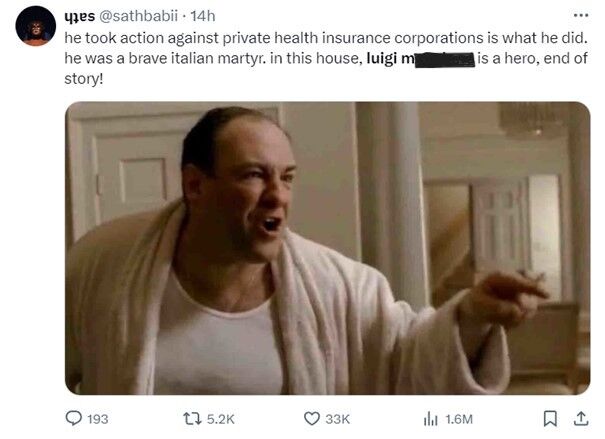Click the black redaction bar in the tweet
Image resolution: width=605 pixels, height=439 pixels.
coord(444,60)
